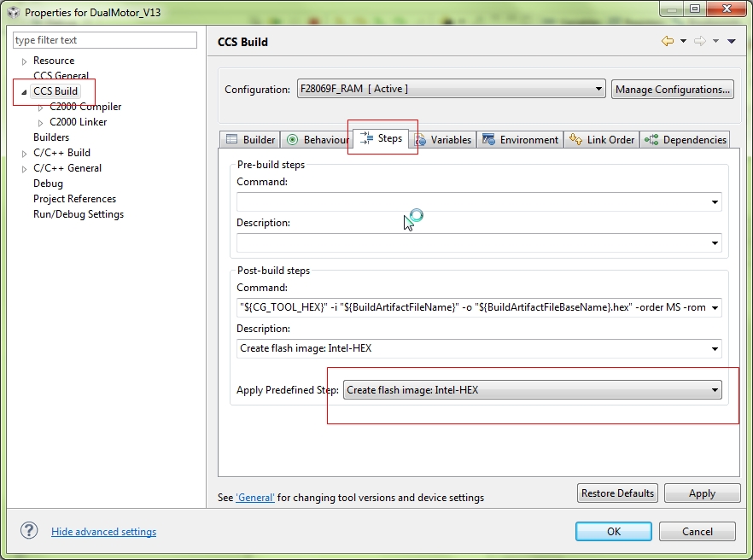753x560 pixels.
Task: Collapse the CCS Build tree node
Action: pos(24,91)
